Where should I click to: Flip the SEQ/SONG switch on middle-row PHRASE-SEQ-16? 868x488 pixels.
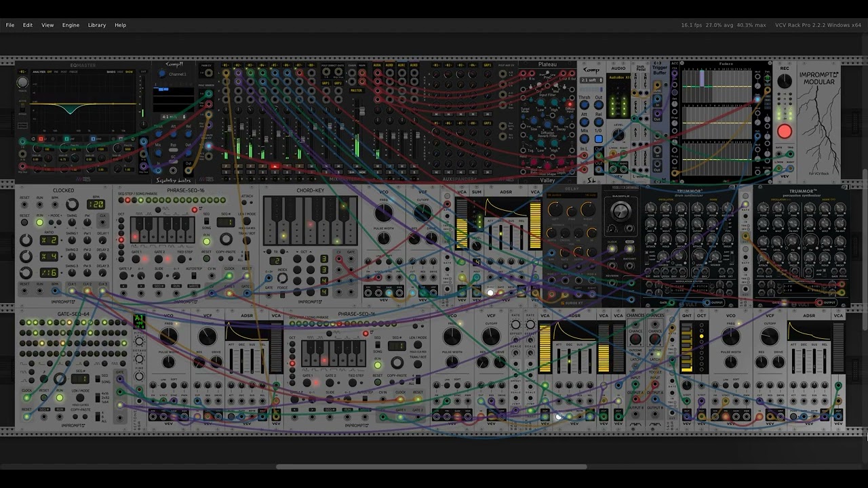point(206,220)
